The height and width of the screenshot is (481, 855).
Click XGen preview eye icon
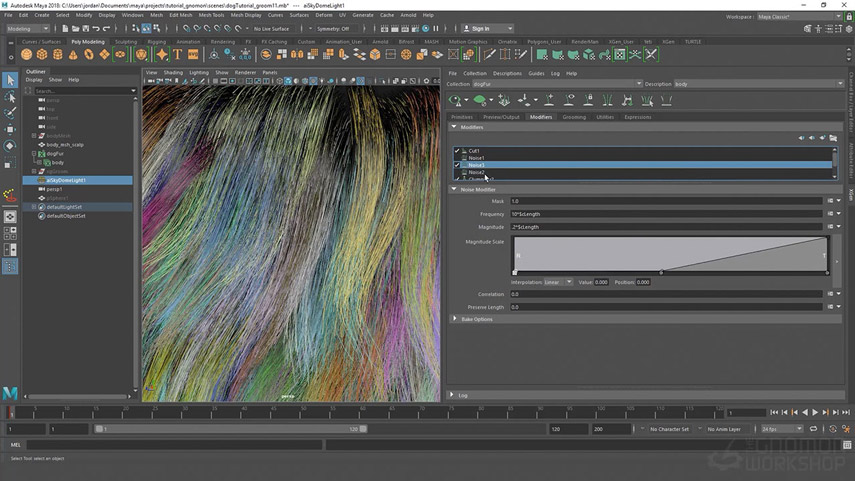tap(455, 100)
